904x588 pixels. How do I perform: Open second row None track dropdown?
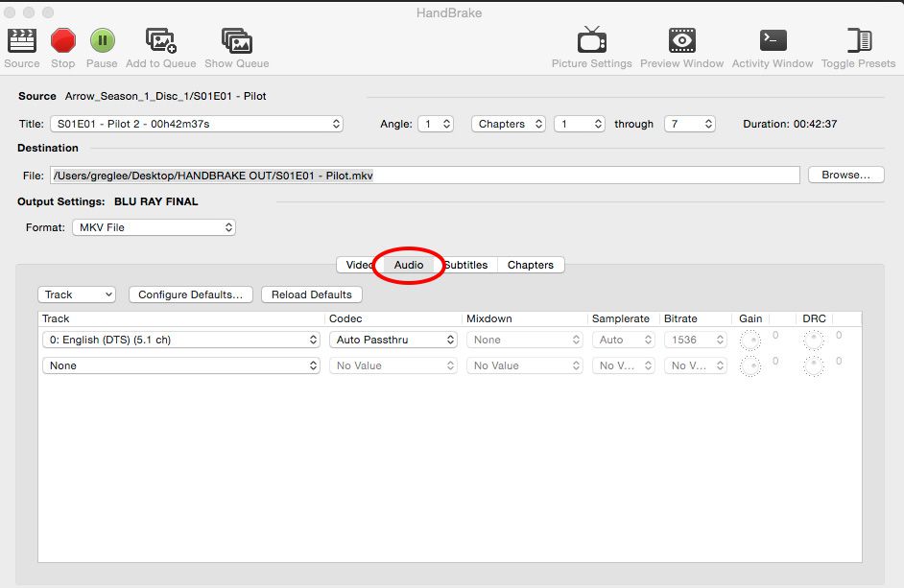[x=181, y=365]
